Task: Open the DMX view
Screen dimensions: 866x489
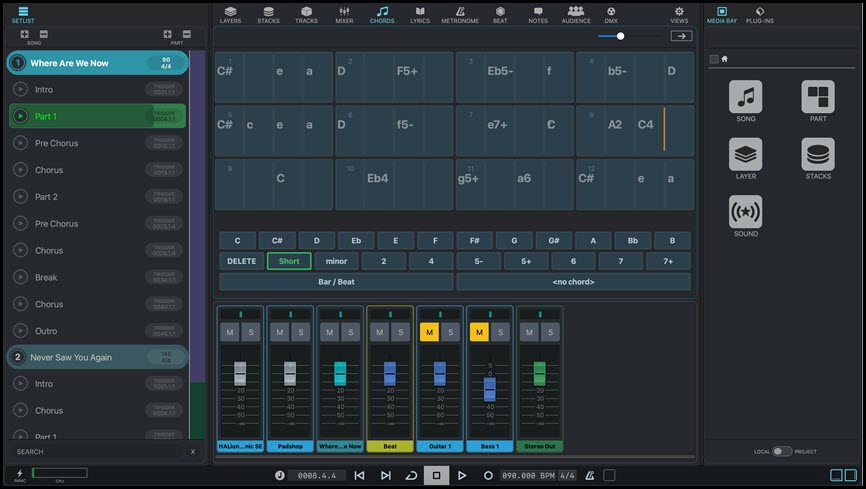Action: coord(611,15)
